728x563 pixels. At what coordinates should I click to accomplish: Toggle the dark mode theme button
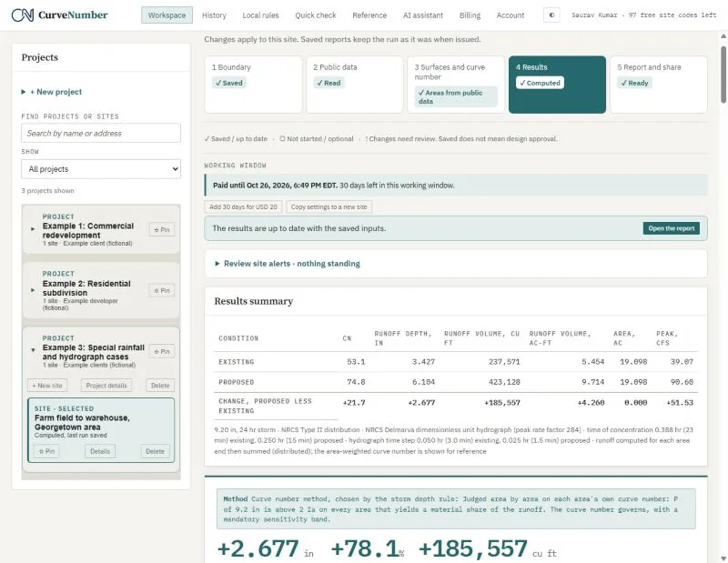(x=551, y=15)
